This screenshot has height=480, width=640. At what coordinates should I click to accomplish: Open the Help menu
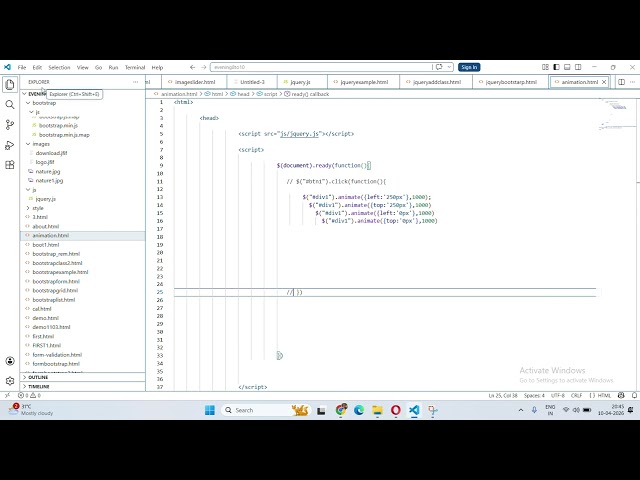(157, 67)
